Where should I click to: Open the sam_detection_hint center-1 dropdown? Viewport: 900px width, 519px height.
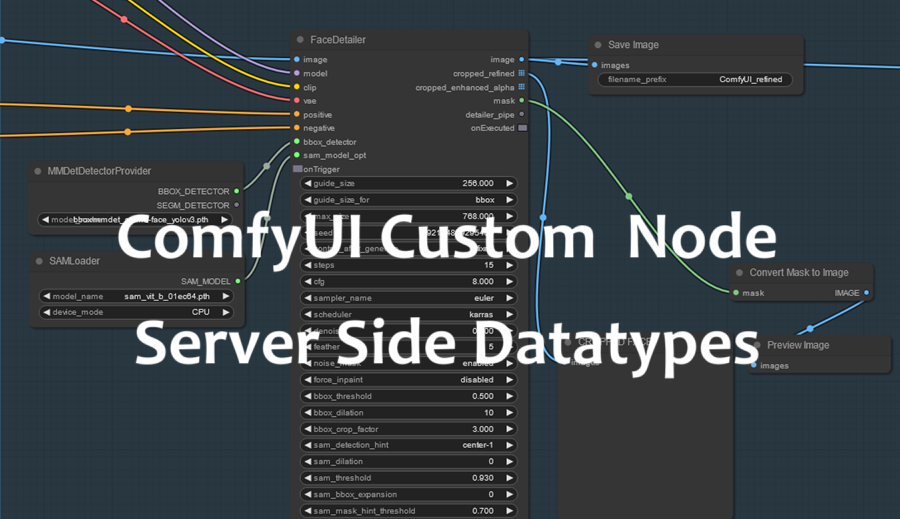point(409,445)
